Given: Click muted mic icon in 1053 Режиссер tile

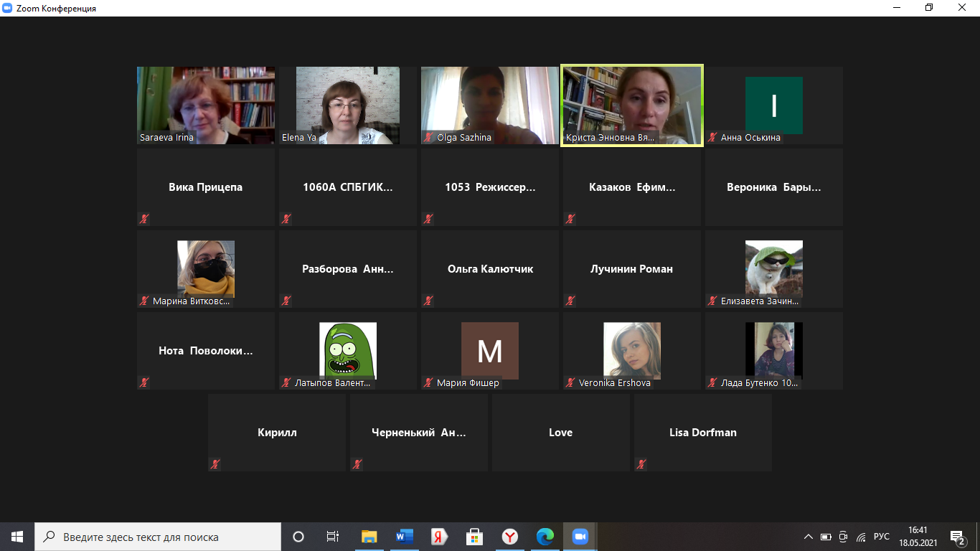Looking at the screenshot, I should 428,220.
